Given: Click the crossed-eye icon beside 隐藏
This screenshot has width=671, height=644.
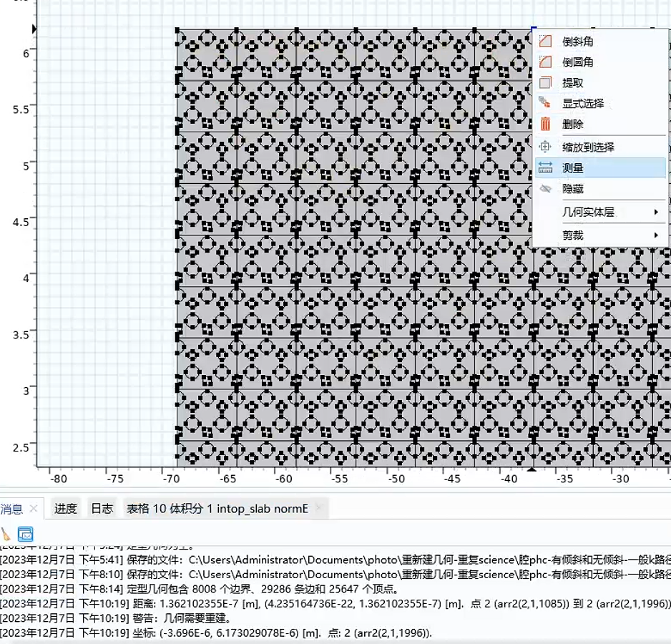Looking at the screenshot, I should coord(545,188).
